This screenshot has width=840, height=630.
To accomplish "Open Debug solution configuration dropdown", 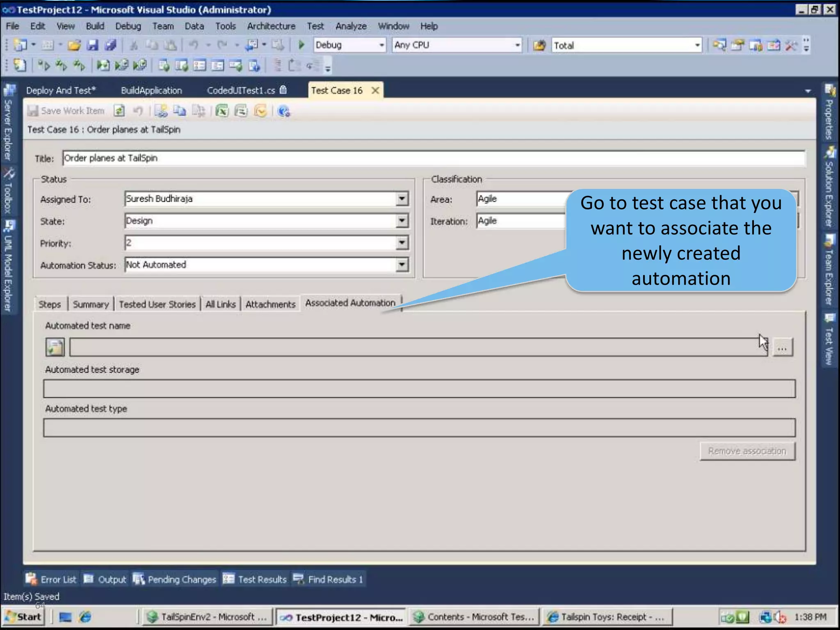I will (x=381, y=45).
